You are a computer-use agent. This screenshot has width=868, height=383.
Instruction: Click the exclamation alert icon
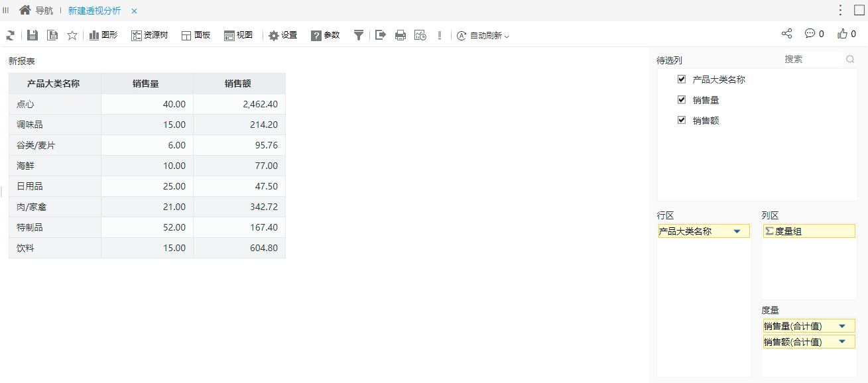tap(440, 35)
